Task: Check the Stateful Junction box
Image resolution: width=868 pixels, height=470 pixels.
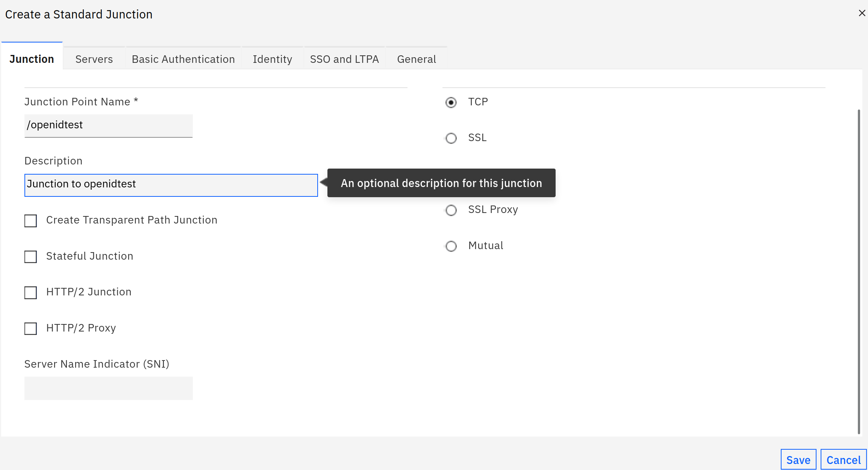Action: click(x=30, y=257)
